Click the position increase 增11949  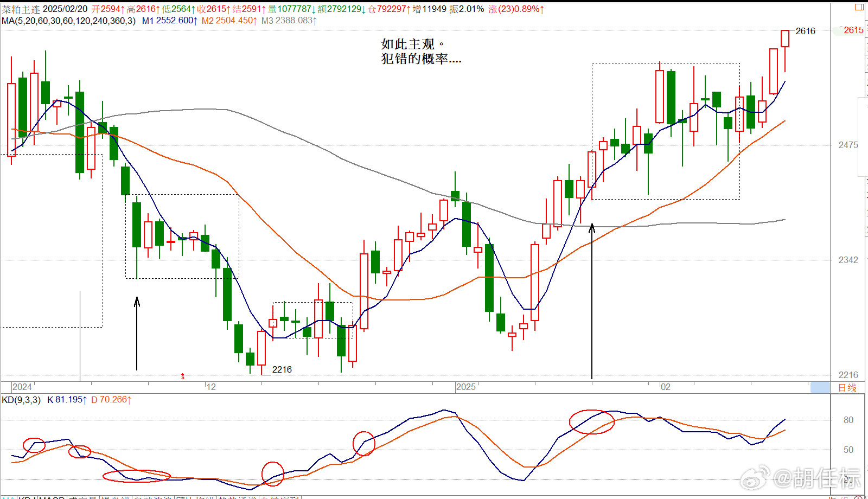point(430,9)
